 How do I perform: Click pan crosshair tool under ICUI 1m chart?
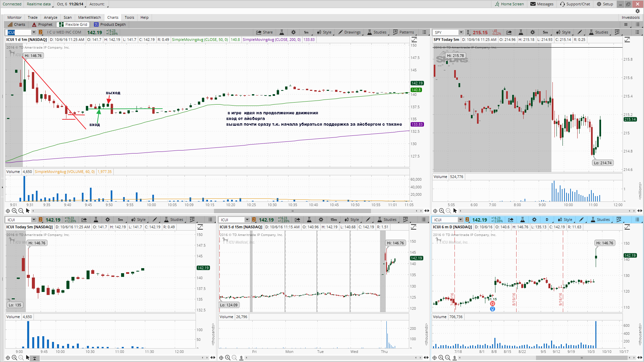(x=8, y=211)
